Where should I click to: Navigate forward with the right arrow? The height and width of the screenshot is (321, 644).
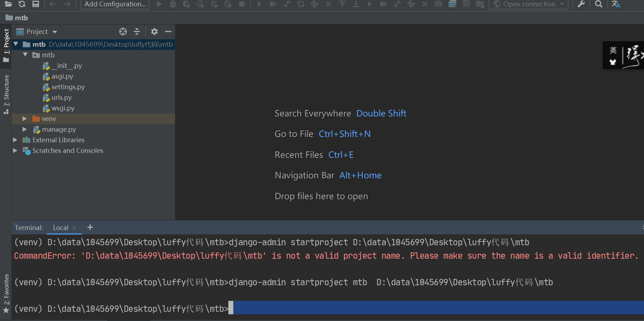click(67, 4)
